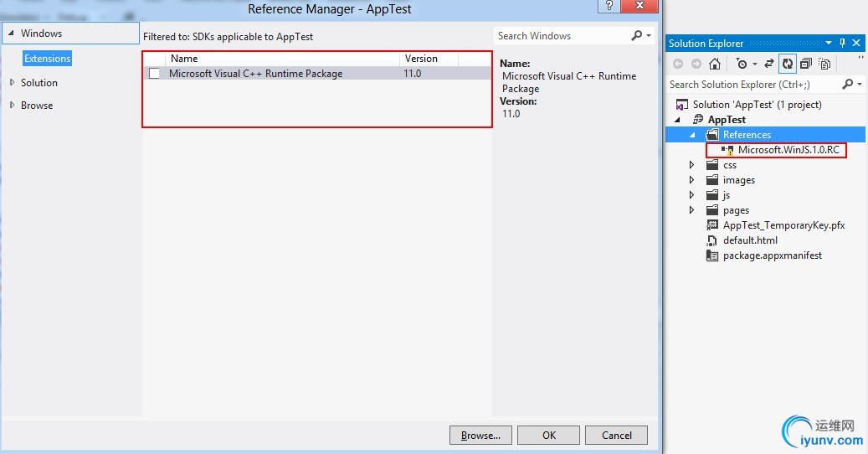Click the Search Windows field

562,35
